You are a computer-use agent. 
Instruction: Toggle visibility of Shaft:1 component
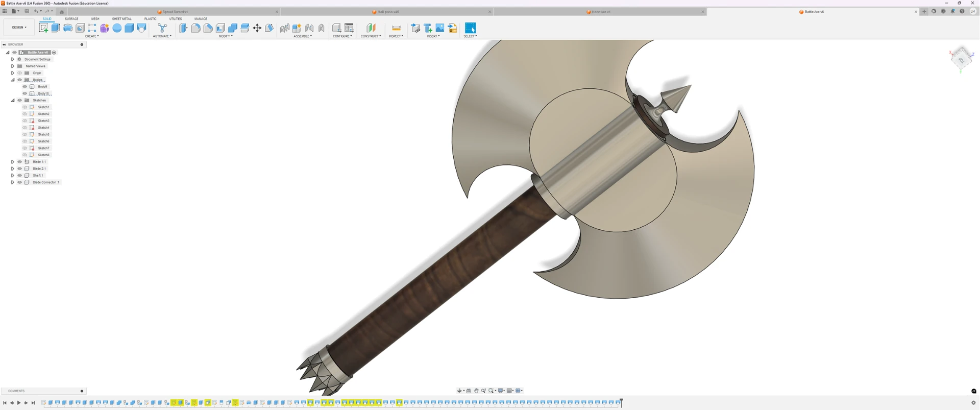[20, 176]
